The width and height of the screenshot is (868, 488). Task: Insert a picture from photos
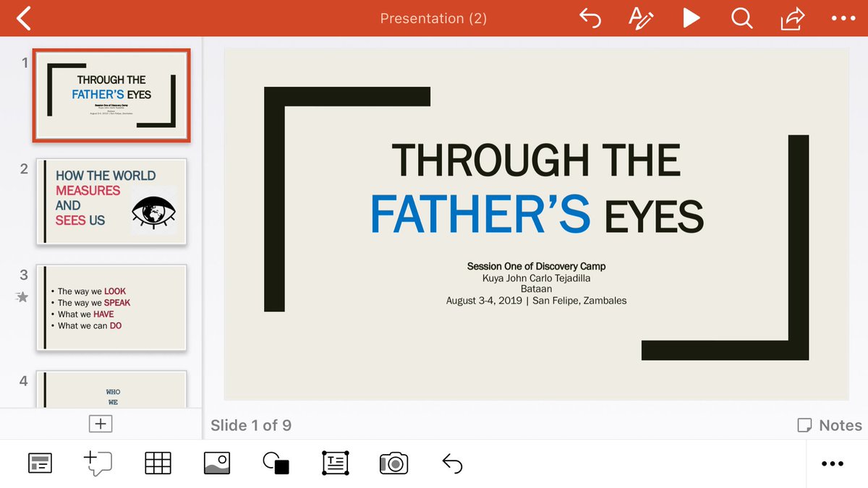(x=217, y=463)
